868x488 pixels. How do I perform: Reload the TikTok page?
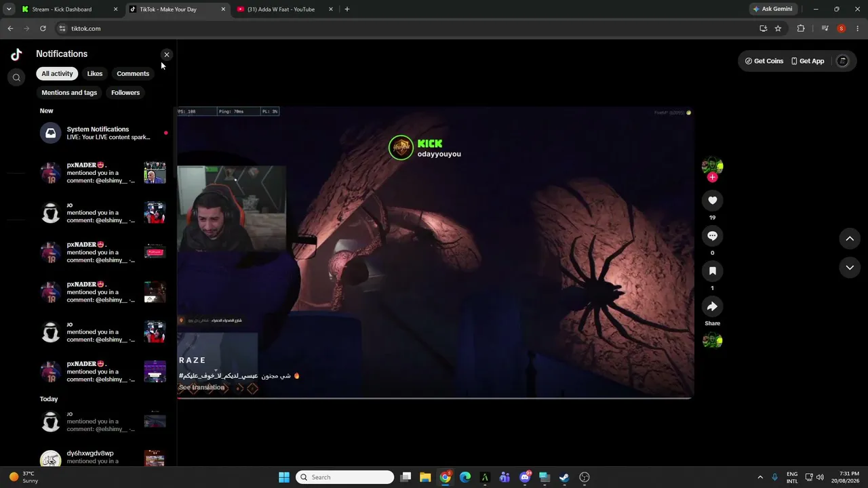[x=43, y=28]
